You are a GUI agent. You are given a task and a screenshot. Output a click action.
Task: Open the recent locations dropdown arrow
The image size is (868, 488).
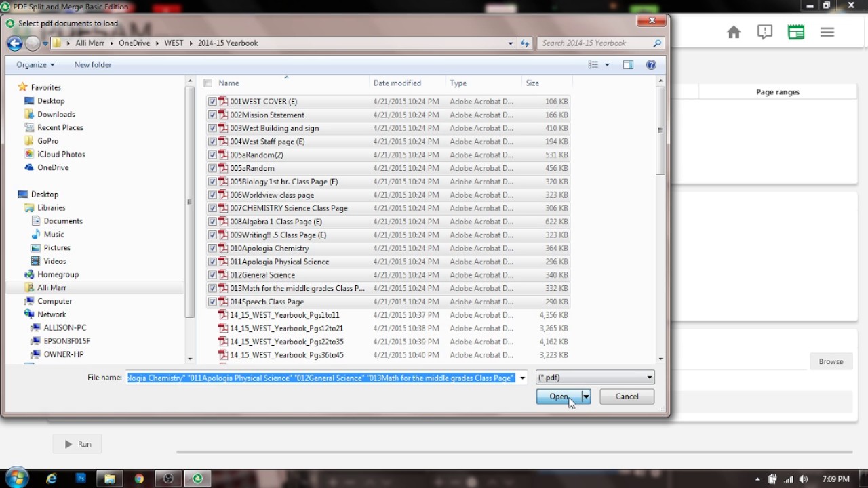(x=45, y=43)
